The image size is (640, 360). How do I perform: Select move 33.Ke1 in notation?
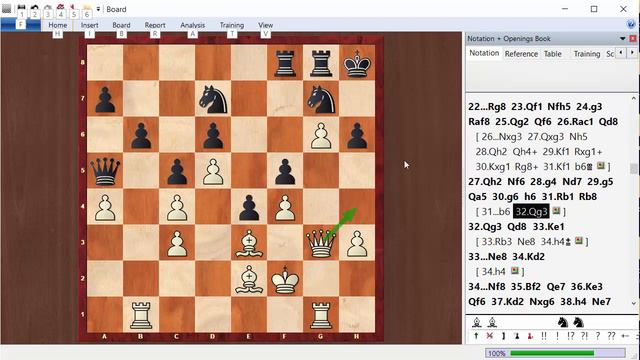(549, 227)
